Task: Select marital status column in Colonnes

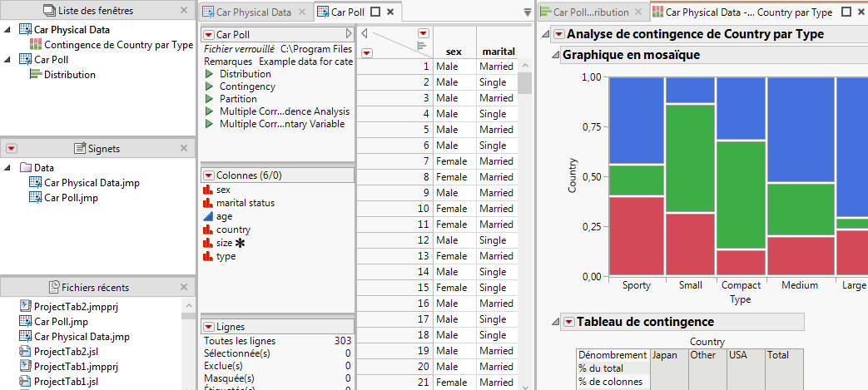Action: click(x=246, y=203)
